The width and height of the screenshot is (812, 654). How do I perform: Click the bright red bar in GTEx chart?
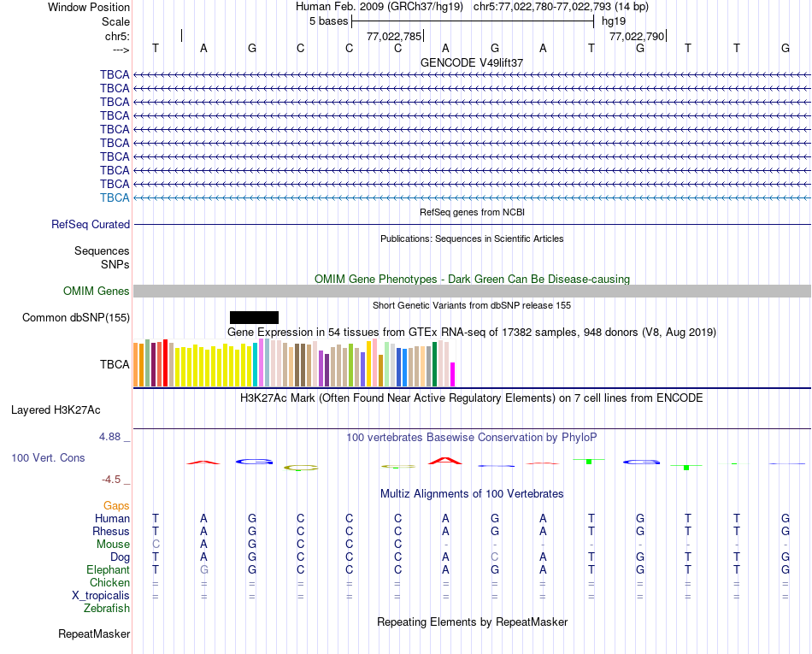click(165, 362)
